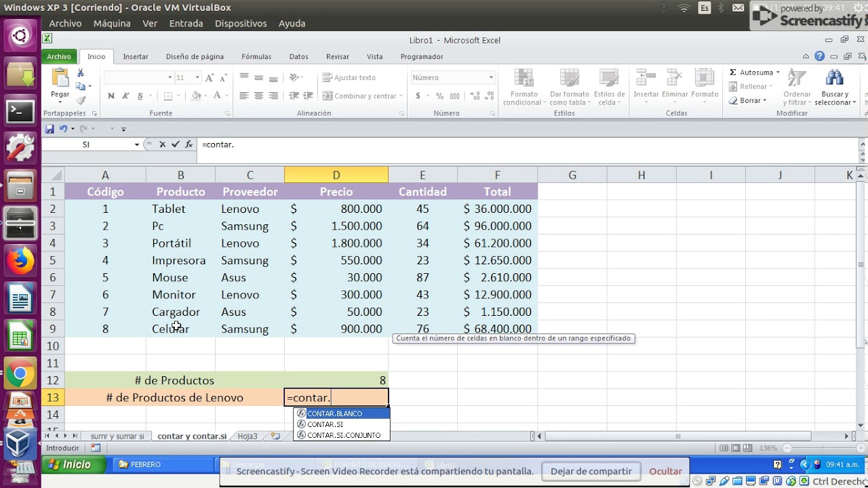Select middle vertical alignment
868x488 pixels.
258,77
